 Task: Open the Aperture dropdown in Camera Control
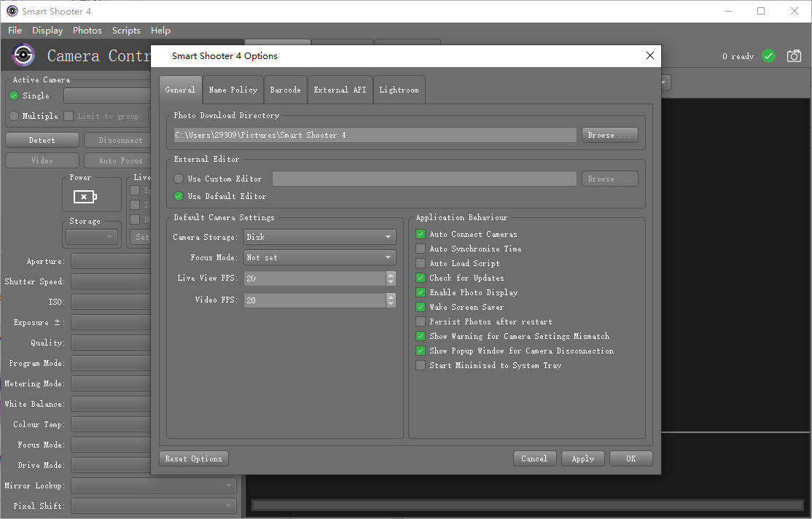click(111, 261)
